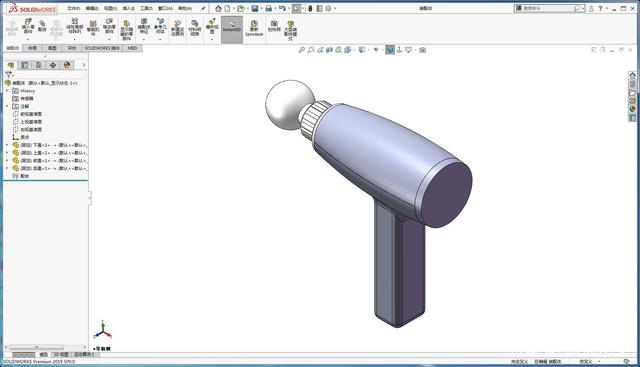Show more manager tabs chevron
This screenshot has width=640, height=367.
pyautogui.click(x=84, y=65)
